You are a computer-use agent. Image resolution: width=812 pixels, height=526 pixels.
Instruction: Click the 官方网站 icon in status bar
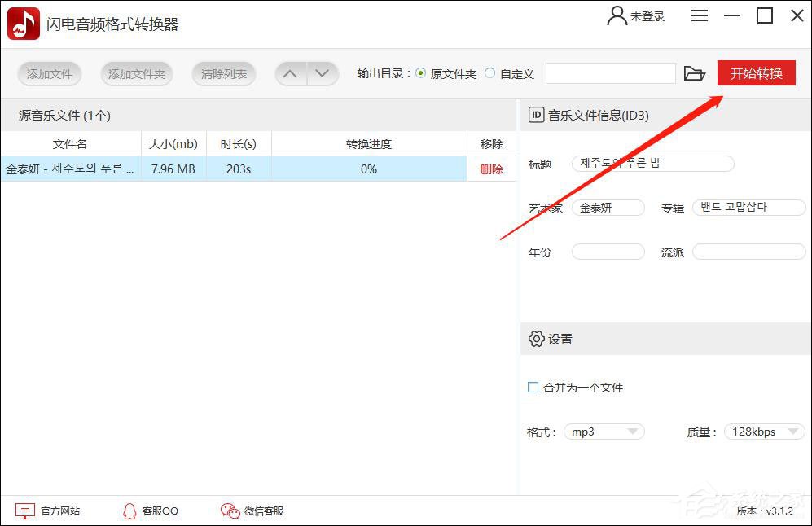27,511
